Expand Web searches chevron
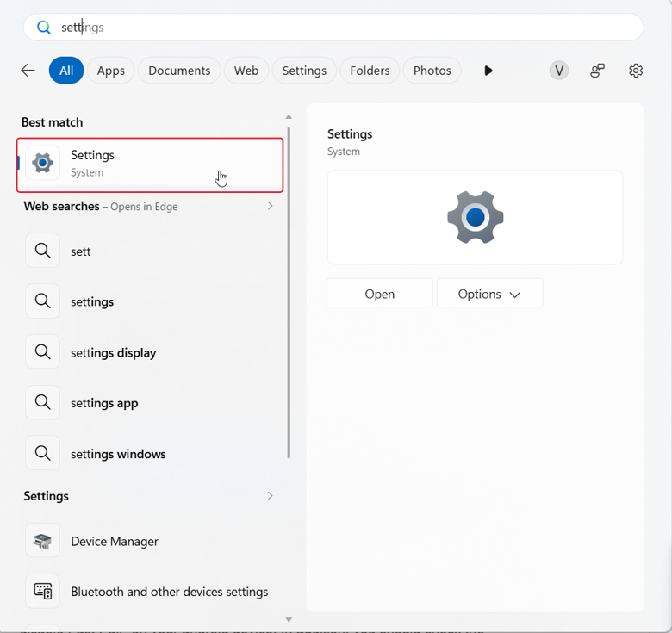Screen dimensions: 672x633 [x=270, y=206]
